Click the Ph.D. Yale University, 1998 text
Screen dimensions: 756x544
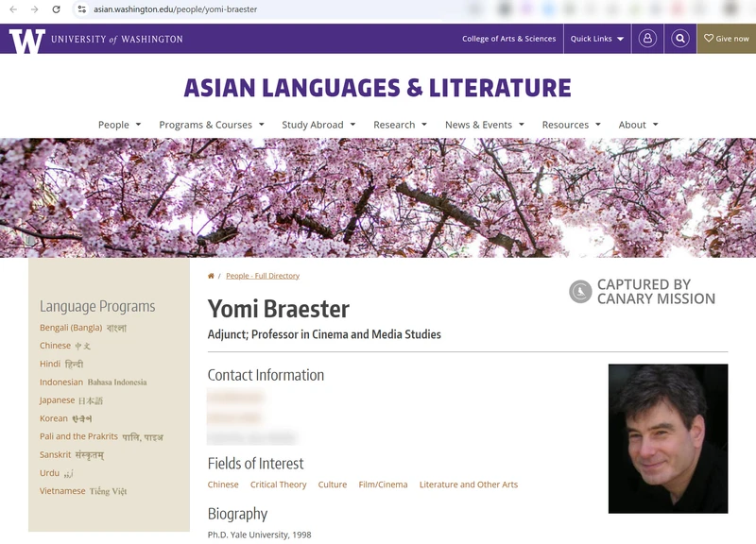(259, 535)
